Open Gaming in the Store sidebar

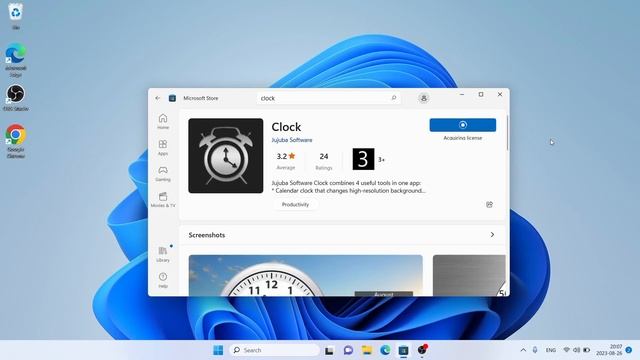pos(163,173)
